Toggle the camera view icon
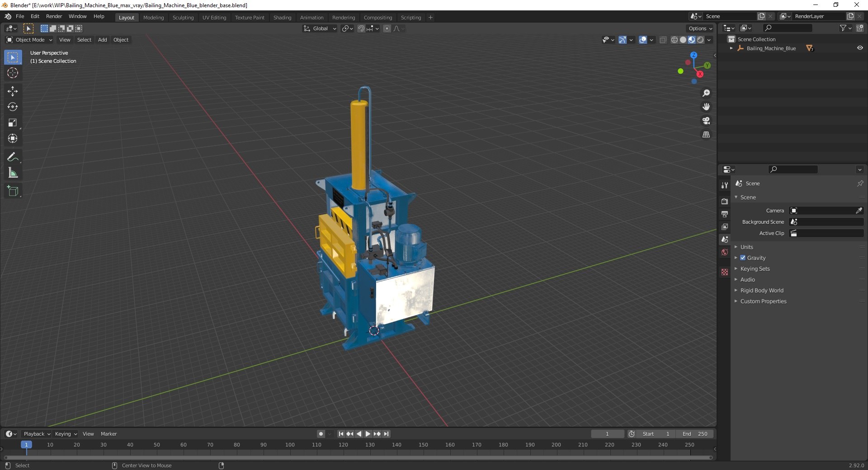 click(706, 121)
